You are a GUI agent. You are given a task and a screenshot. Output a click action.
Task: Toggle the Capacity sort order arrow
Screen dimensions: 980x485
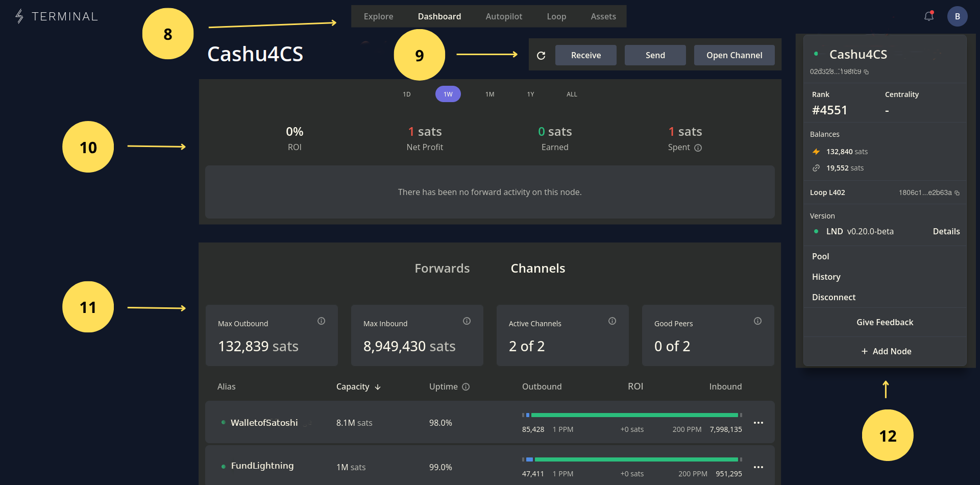[377, 387]
